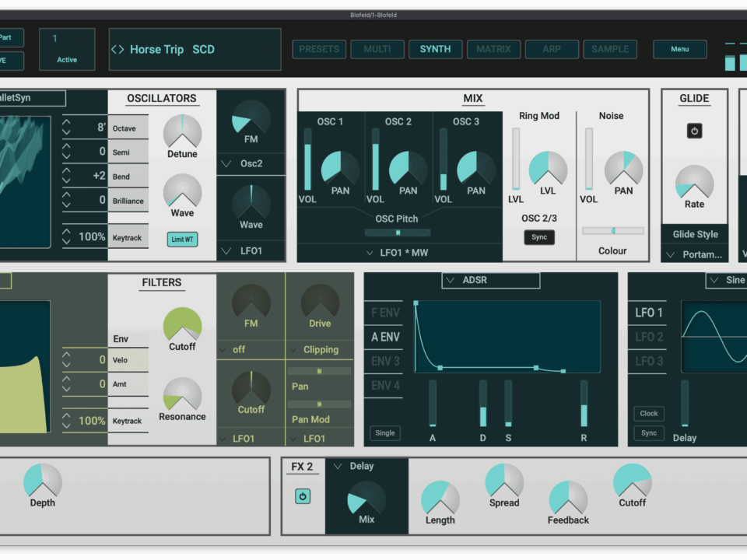Switch to the MATRIX tab
Viewport: 747px width, 560px height.
pyautogui.click(x=493, y=49)
